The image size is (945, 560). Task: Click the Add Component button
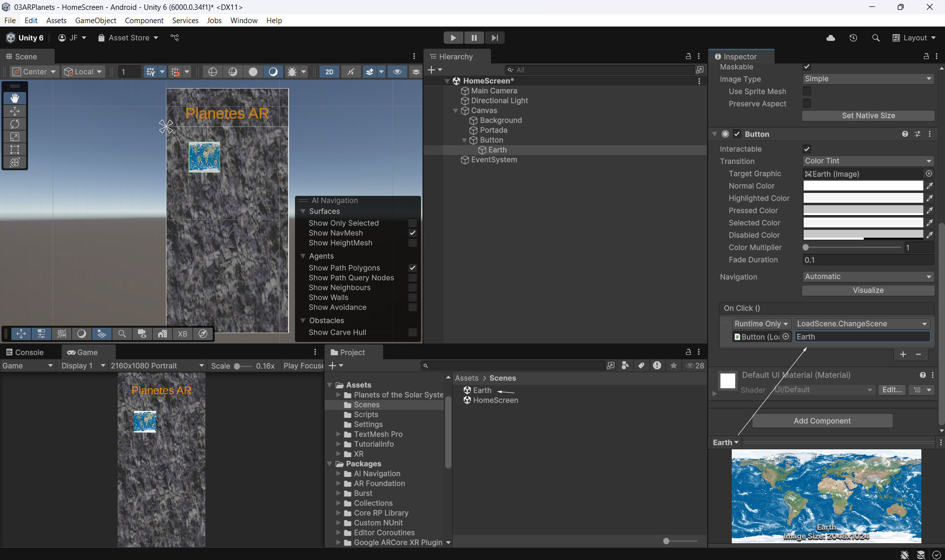pos(822,421)
